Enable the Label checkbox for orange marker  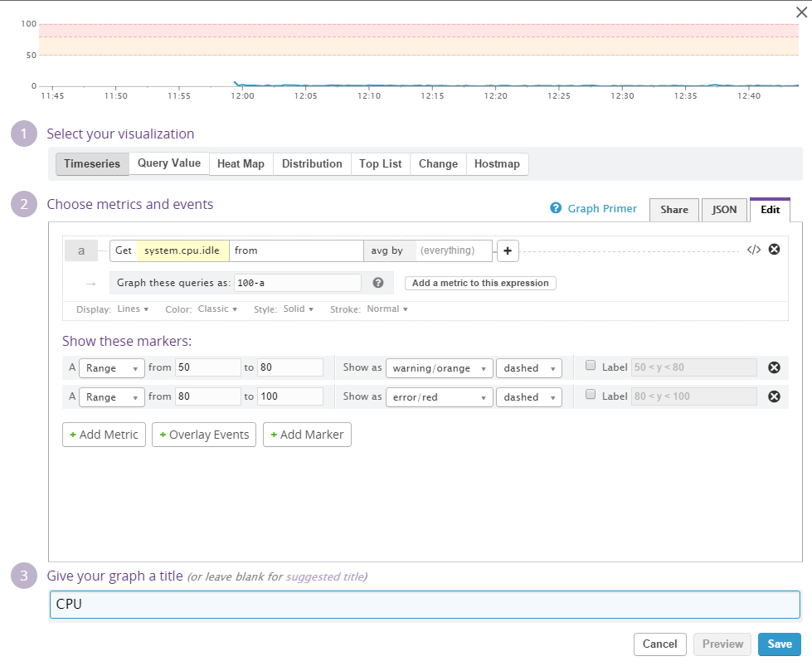[x=591, y=366]
